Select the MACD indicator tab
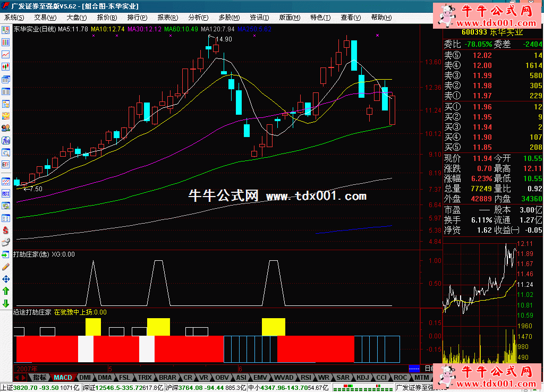Viewport: 544px width, 392px height. (x=63, y=378)
